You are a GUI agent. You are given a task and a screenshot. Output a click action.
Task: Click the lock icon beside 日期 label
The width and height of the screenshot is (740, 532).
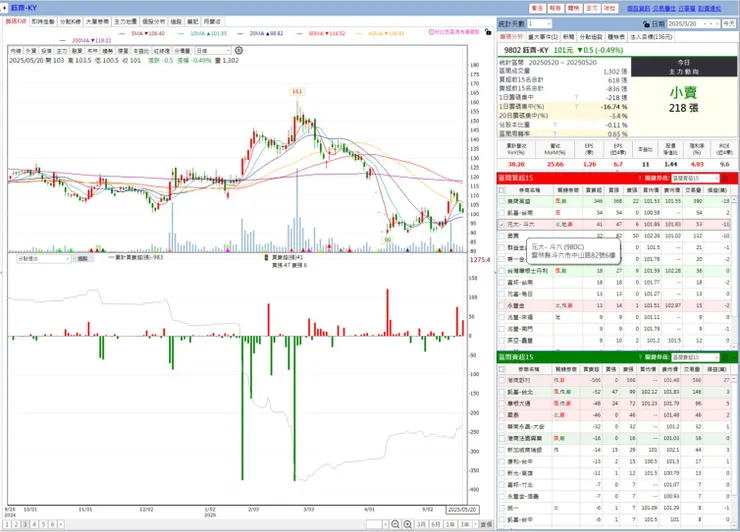tap(646, 24)
